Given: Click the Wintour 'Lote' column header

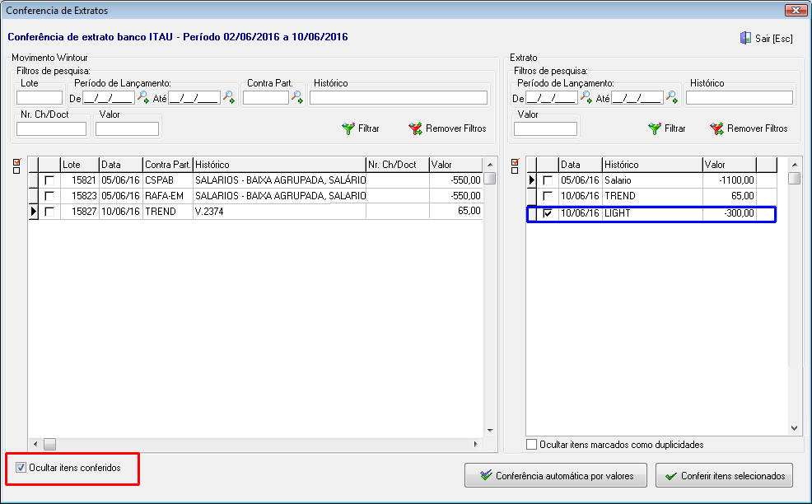Looking at the screenshot, I should [x=80, y=165].
